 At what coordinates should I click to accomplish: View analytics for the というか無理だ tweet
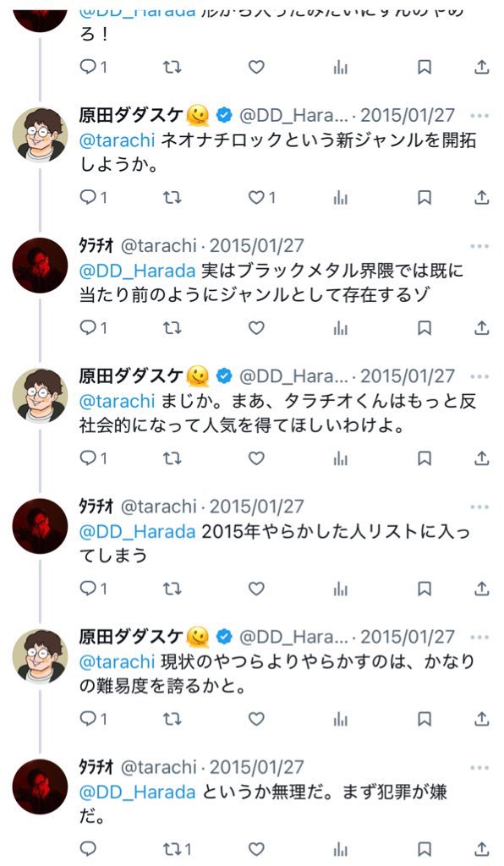pyautogui.click(x=341, y=849)
